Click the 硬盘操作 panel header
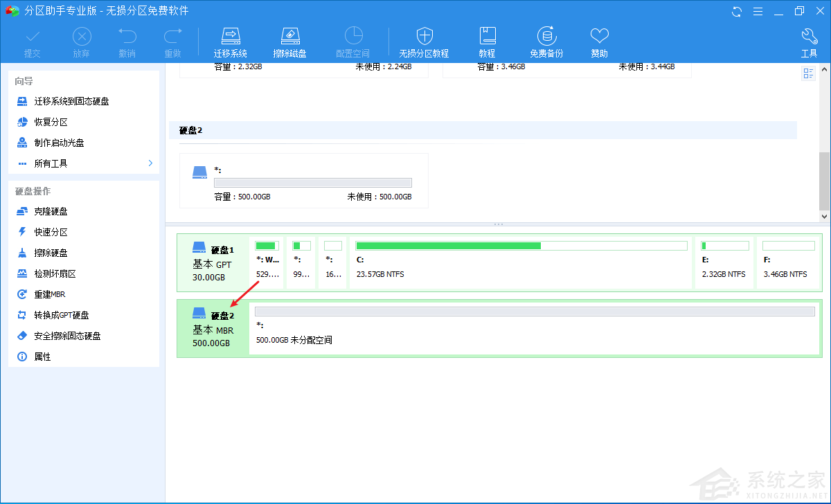The image size is (831, 504). pos(33,191)
